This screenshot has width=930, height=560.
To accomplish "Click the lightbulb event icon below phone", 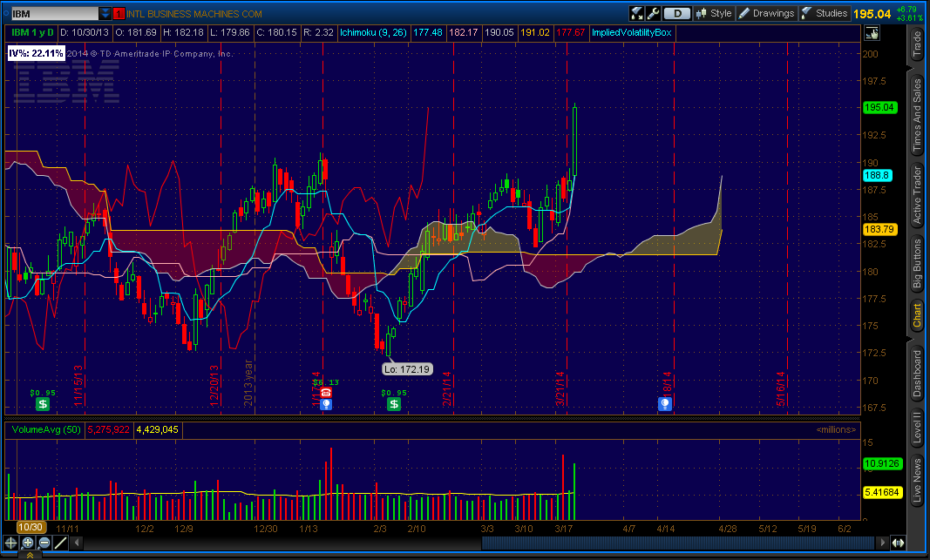I will 326,404.
